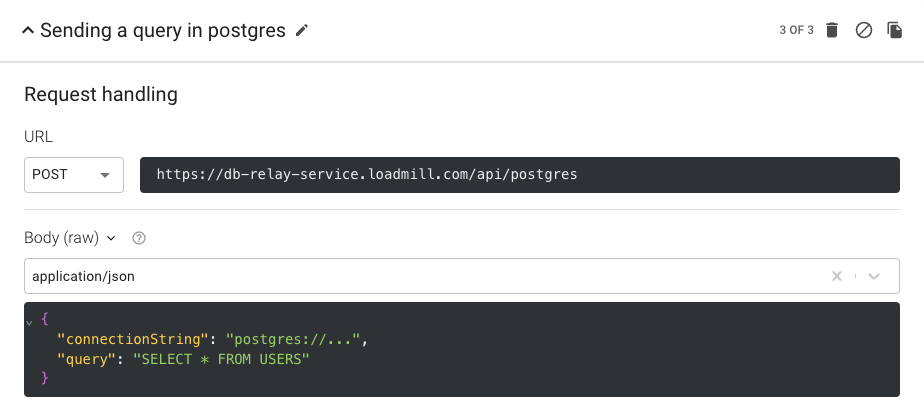Open the help icon beside Body (raw)
The height and width of the screenshot is (413, 924).
139,238
